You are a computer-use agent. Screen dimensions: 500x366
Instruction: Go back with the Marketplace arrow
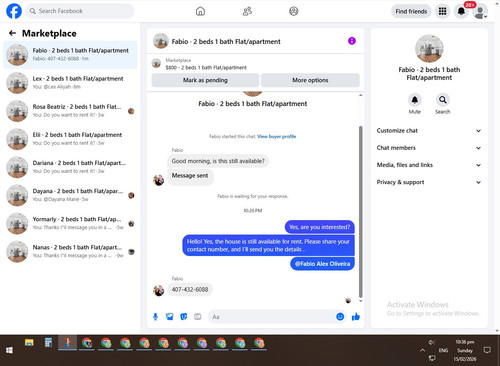coord(12,33)
